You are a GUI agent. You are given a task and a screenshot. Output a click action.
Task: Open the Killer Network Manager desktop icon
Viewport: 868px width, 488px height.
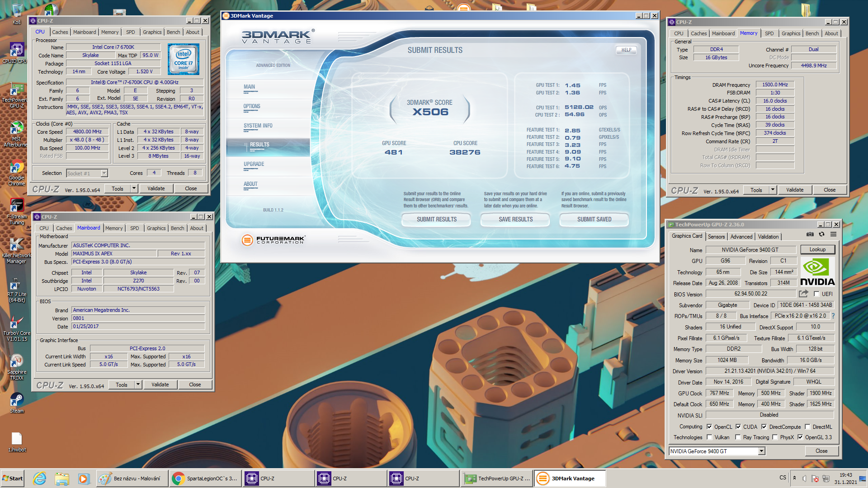(16, 251)
